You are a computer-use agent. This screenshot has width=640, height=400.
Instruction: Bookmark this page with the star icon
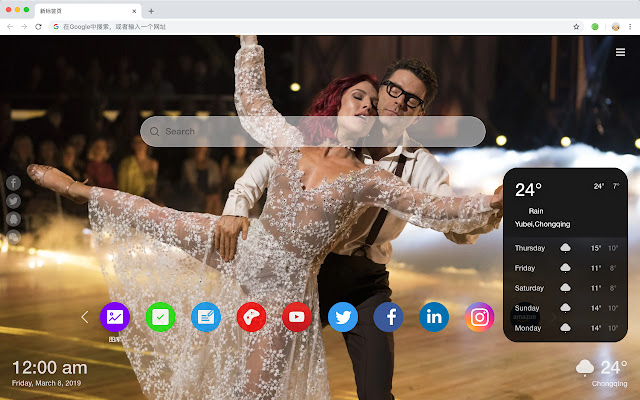(x=576, y=26)
